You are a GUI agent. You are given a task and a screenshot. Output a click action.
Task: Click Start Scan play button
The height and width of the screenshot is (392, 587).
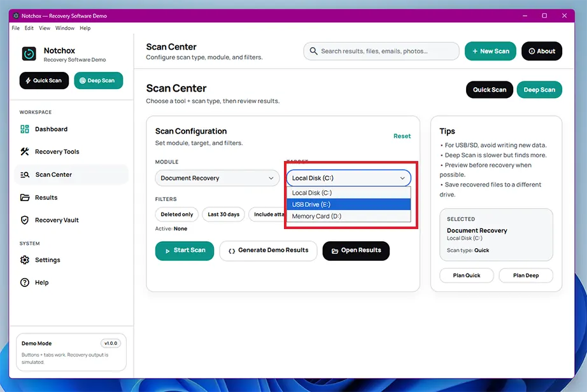coord(185,250)
